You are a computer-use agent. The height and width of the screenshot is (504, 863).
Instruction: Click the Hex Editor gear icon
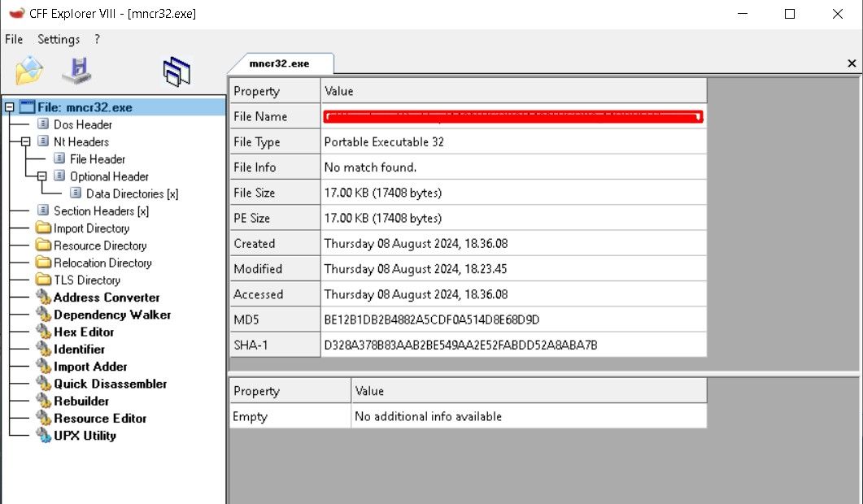43,331
